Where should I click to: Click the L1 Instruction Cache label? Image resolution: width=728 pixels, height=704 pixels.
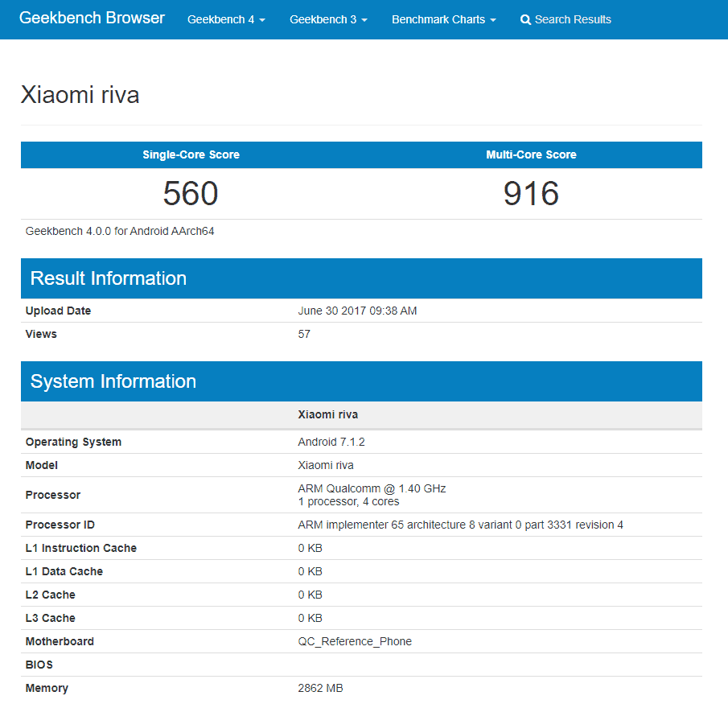80,548
